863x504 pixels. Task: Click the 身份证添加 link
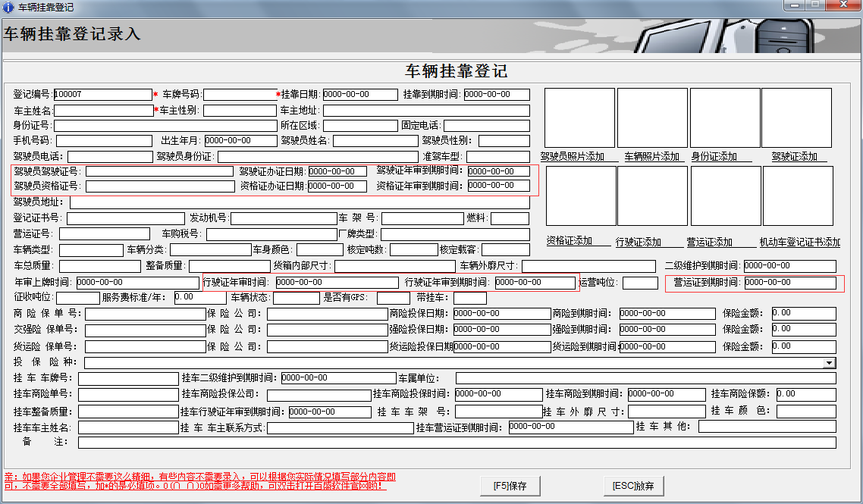(x=714, y=156)
